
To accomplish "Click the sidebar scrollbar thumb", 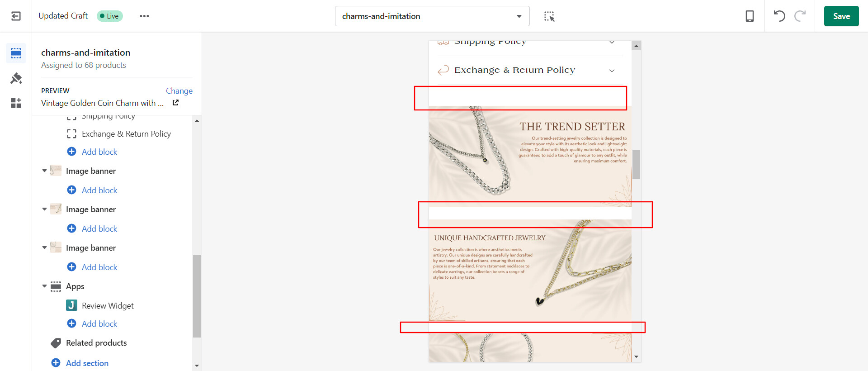I will (197, 296).
